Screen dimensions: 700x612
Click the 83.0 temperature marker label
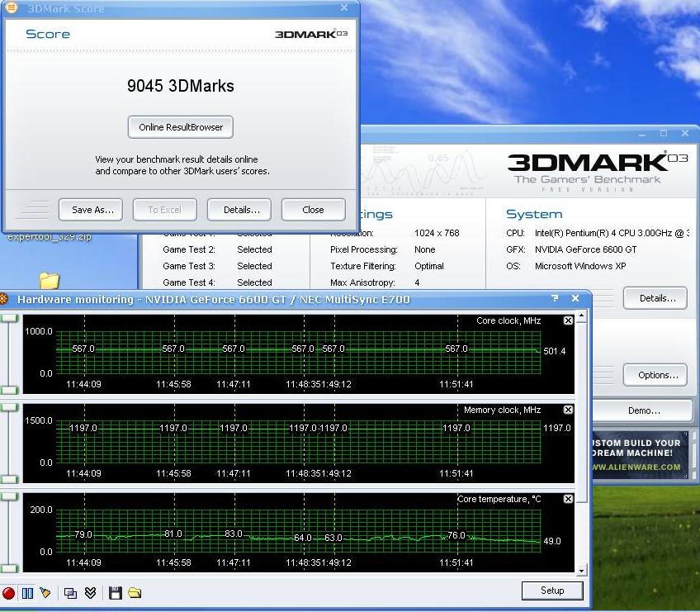click(234, 534)
